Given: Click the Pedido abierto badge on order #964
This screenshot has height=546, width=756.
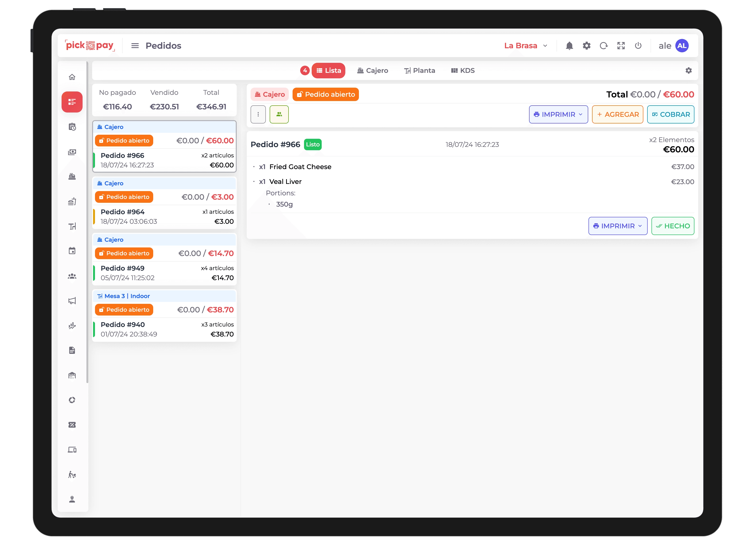Looking at the screenshot, I should (x=124, y=197).
